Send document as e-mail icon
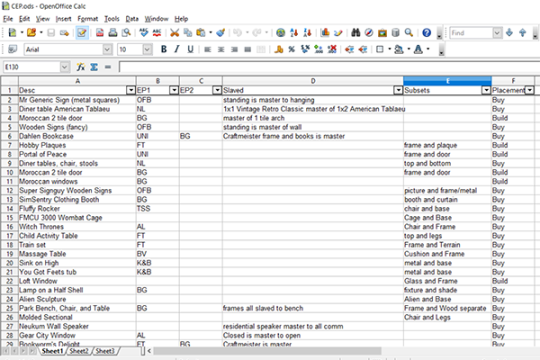This screenshot has height=360, width=540. [x=64, y=33]
